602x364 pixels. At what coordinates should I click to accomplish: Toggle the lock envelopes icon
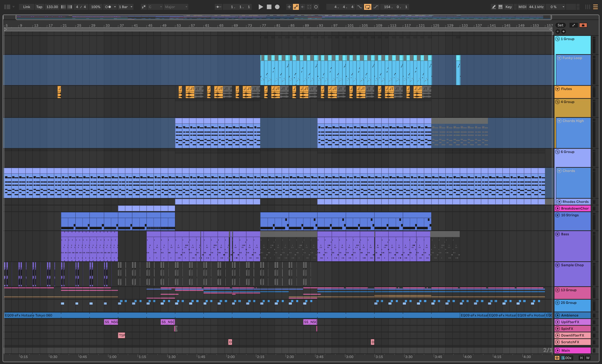tap(583, 25)
